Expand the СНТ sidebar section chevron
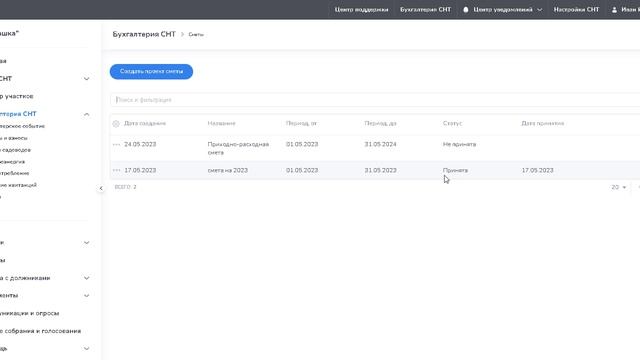 pos(87,78)
